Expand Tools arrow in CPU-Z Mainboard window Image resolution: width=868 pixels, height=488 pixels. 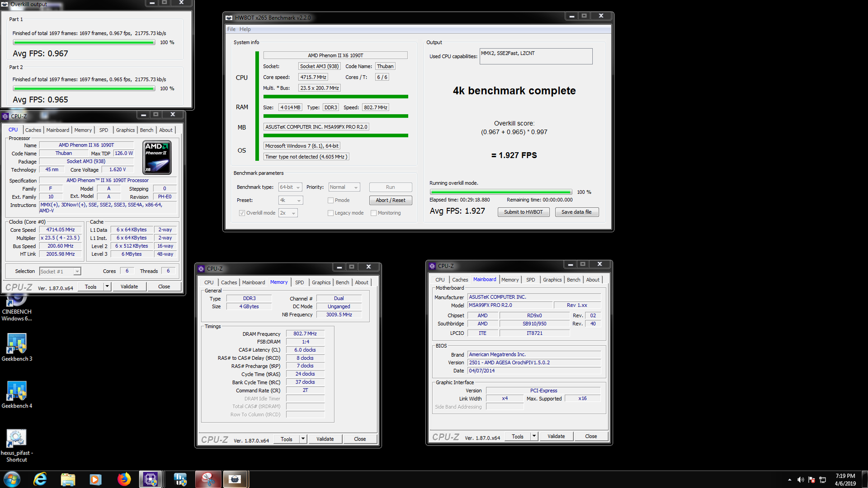(534, 436)
